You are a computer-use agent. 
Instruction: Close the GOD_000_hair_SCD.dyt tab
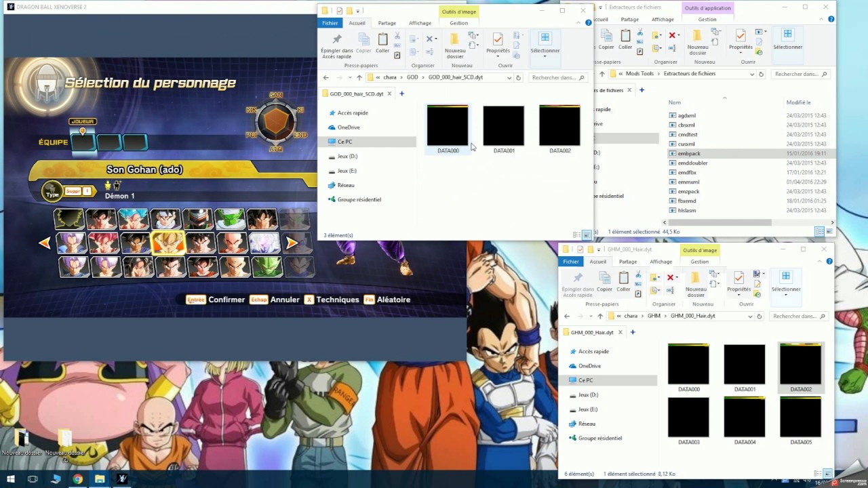point(389,94)
